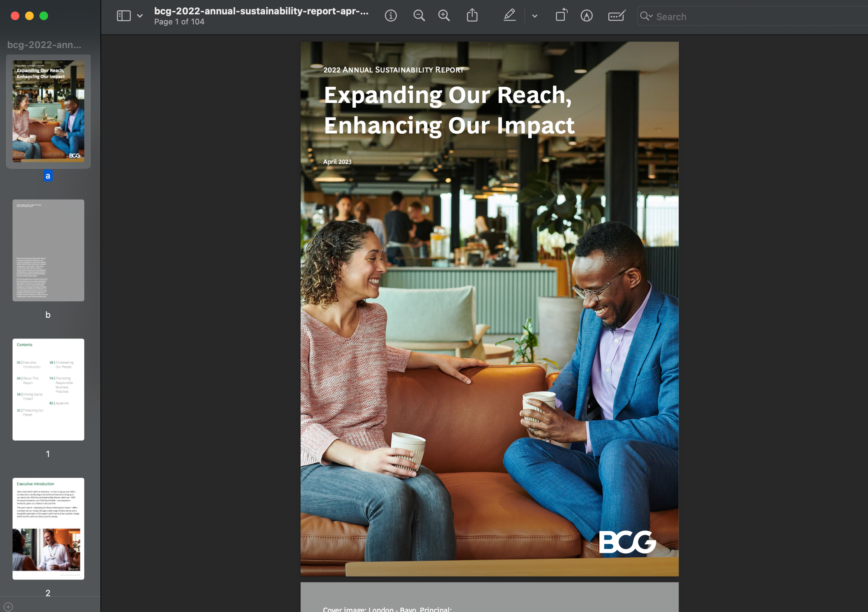The height and width of the screenshot is (612, 868).
Task: Toggle the Markup toolbar icon
Action: [x=587, y=16]
